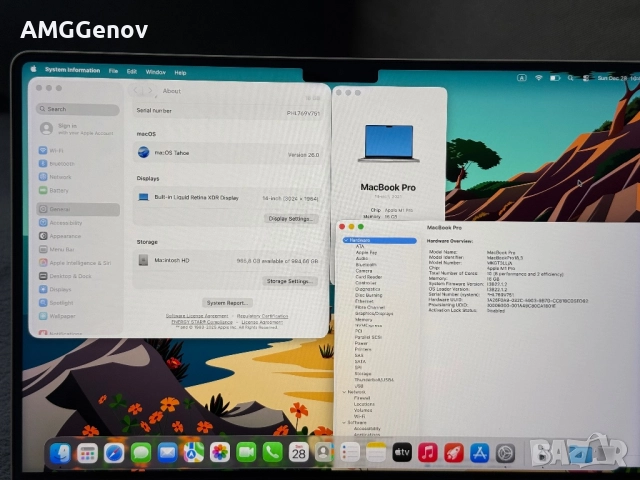Click the macOS Tahoe version row
This screenshot has width=640, height=480.
pos(229,153)
